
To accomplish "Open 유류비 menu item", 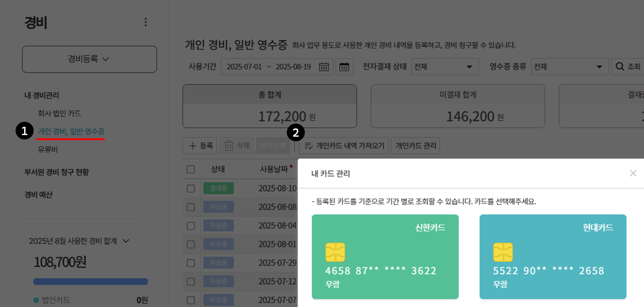I will tap(48, 150).
